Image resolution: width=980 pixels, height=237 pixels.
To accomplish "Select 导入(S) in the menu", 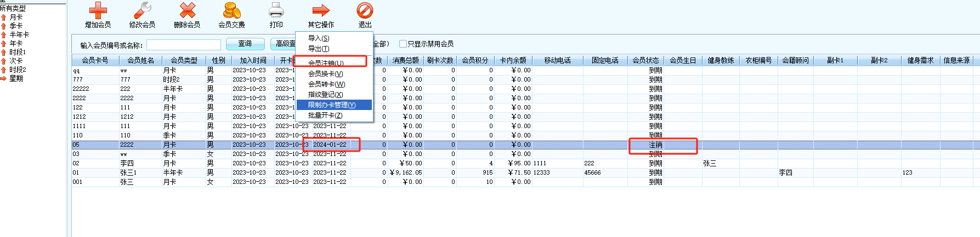I will click(x=319, y=38).
